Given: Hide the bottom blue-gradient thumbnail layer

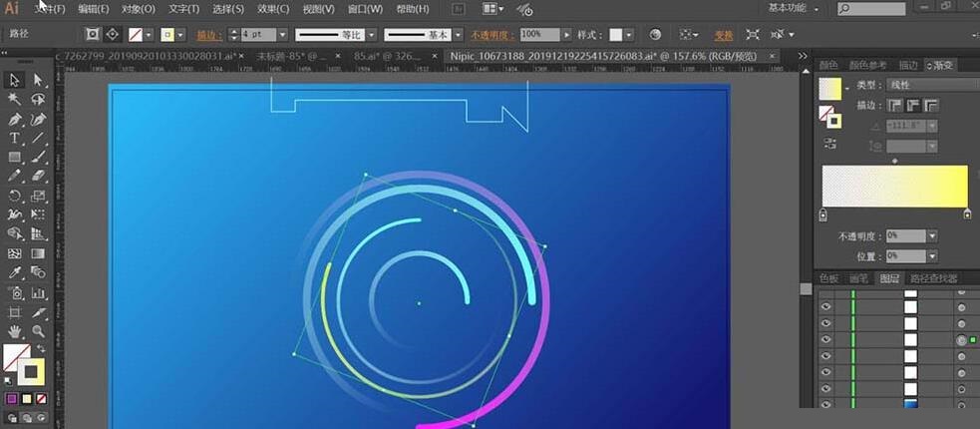Looking at the screenshot, I should [x=826, y=405].
